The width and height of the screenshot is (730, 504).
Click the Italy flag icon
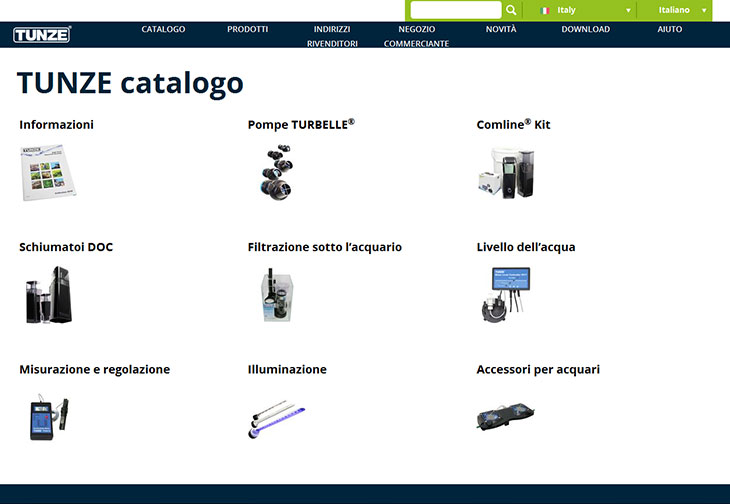coord(545,10)
